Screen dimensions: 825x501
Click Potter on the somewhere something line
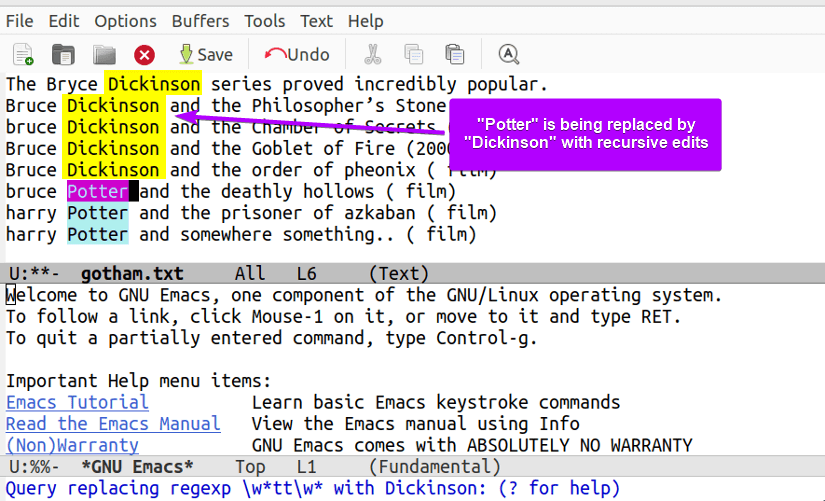pos(98,235)
